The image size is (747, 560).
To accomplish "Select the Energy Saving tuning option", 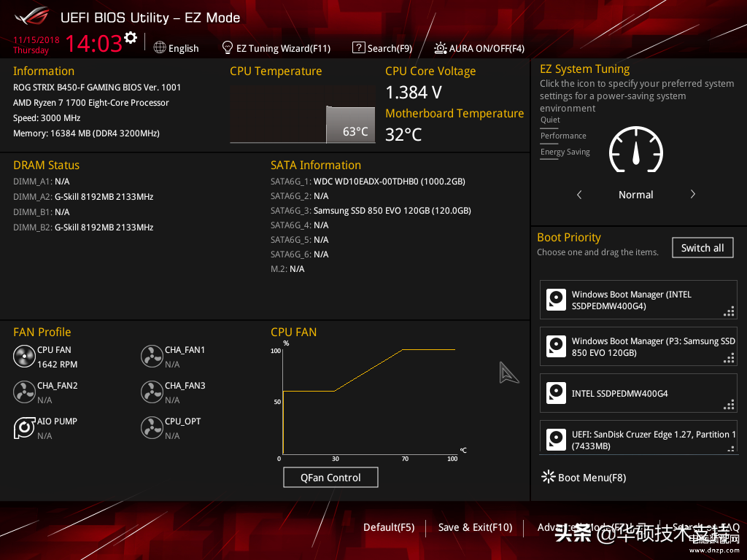I will click(x=565, y=152).
